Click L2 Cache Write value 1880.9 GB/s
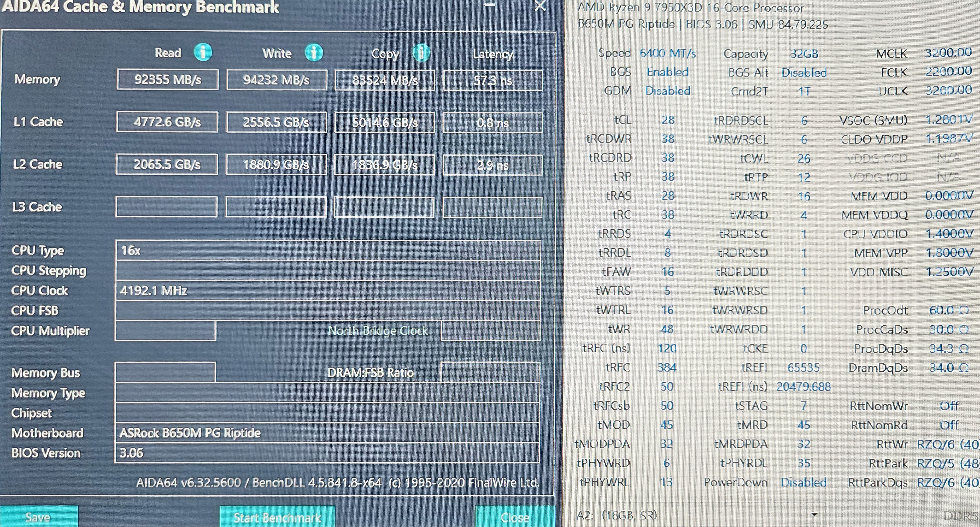Viewport: 980px width, 527px height. [276, 165]
